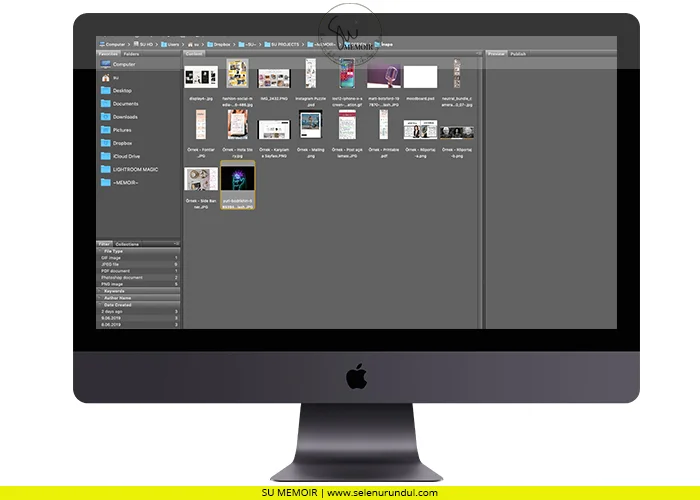Filter by GIF image file type
Viewport: 700px width, 500px height.
(x=138, y=258)
